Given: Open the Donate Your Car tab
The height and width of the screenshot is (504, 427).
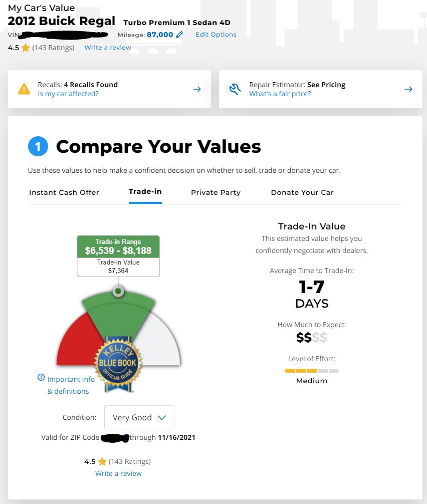Looking at the screenshot, I should tap(302, 192).
